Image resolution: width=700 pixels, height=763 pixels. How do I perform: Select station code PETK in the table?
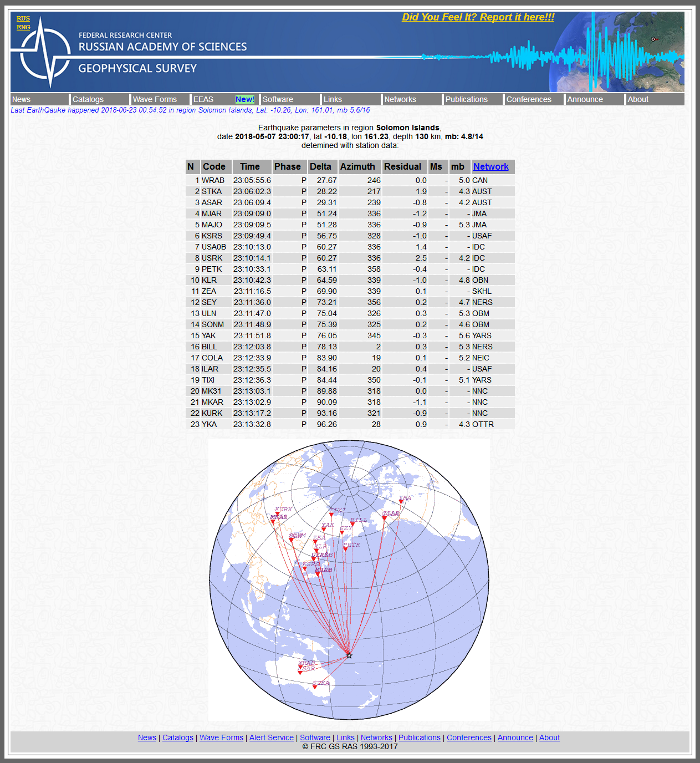[x=212, y=269]
